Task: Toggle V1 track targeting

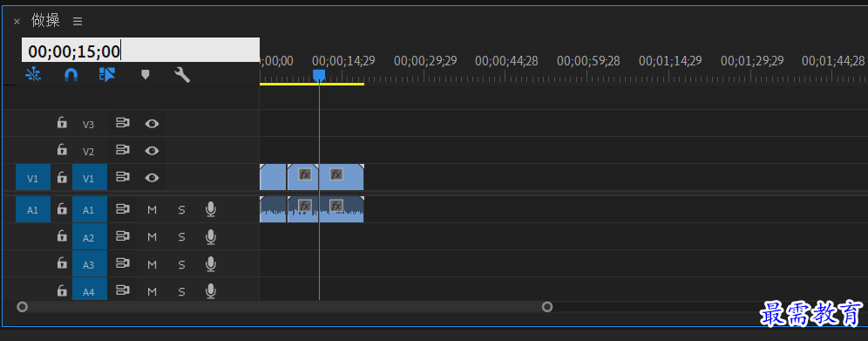Action: (89, 178)
